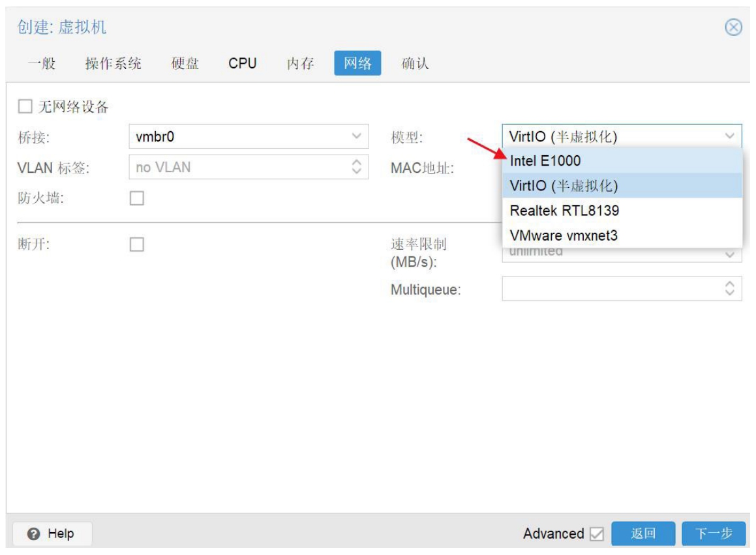The image size is (756, 555).
Task: Open the 桥接 vmbr0 dropdown
Action: [356, 136]
